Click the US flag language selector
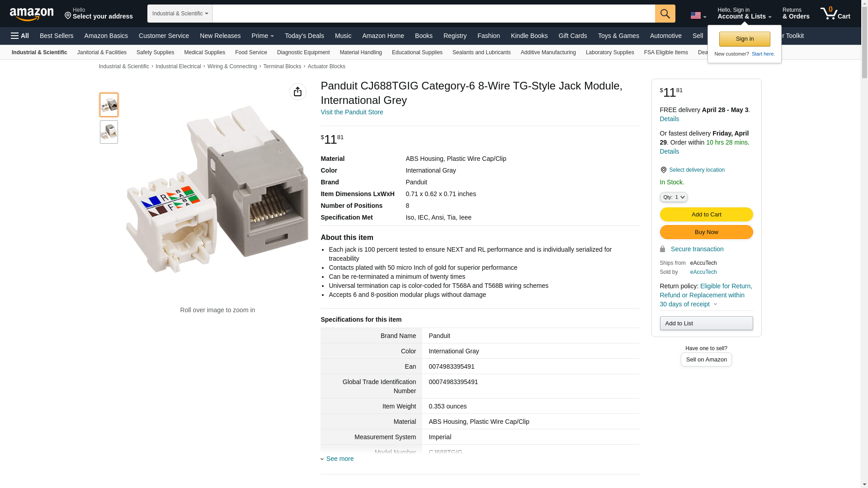The image size is (868, 488). 698,15
